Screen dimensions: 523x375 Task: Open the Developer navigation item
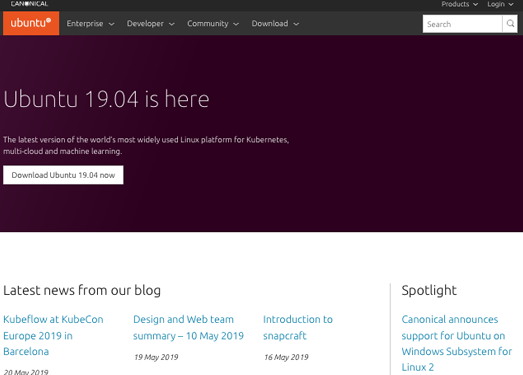point(145,24)
